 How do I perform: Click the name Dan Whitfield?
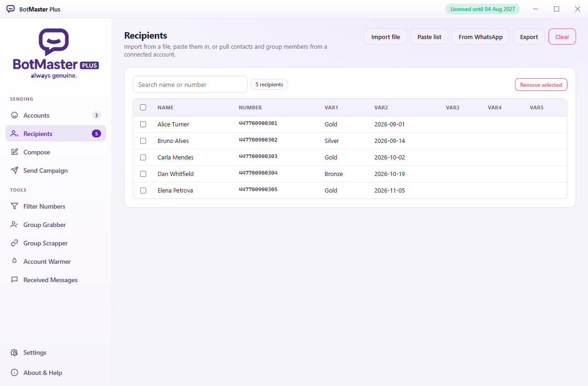[x=175, y=174]
